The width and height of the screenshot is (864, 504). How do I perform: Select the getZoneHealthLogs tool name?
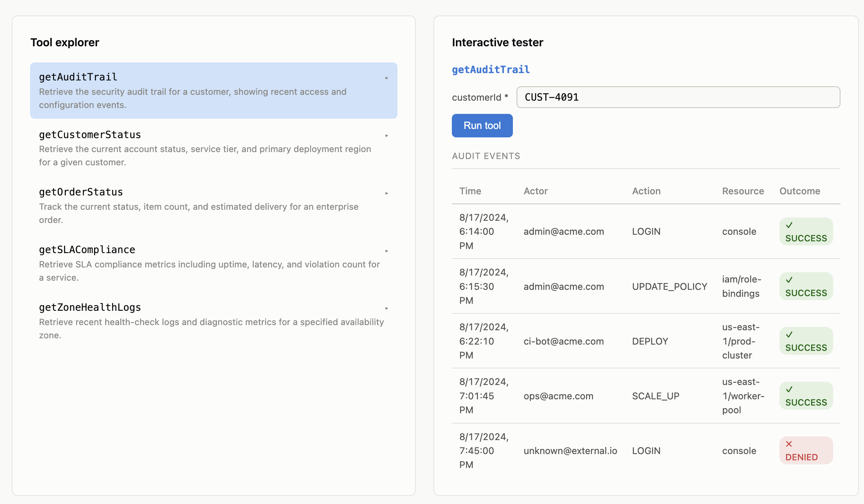(x=90, y=307)
